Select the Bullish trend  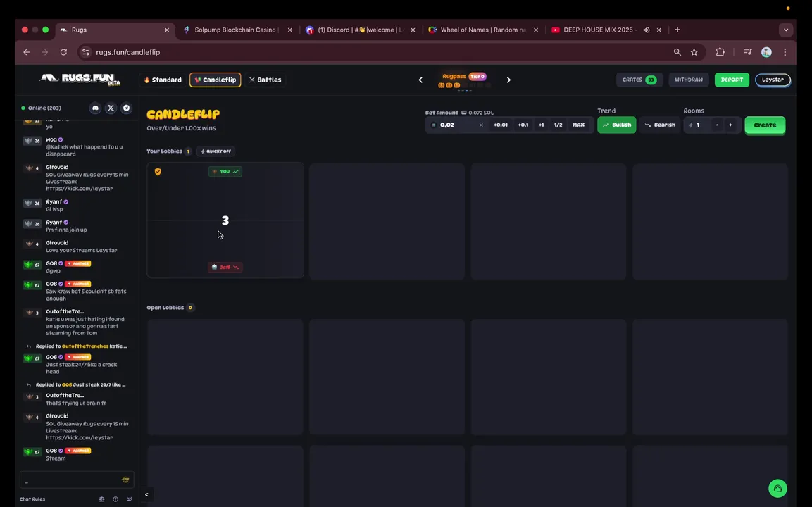[x=617, y=125]
